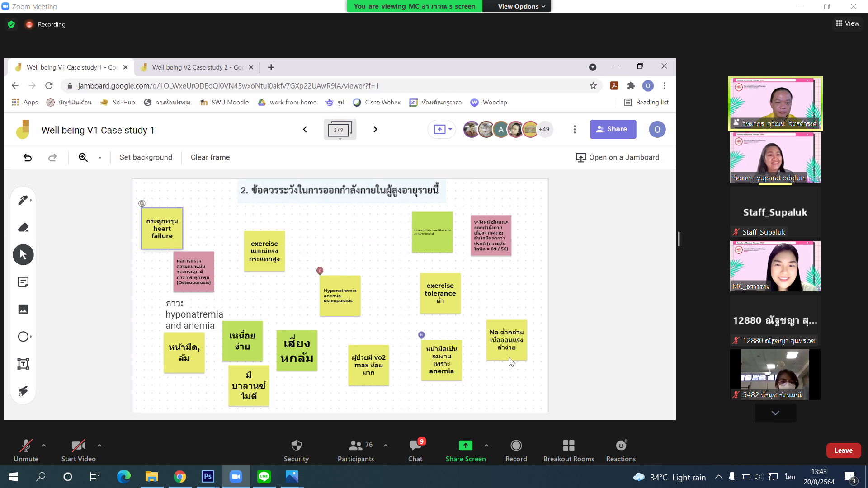Open the Chat panel in Zoom
Image resolution: width=868 pixels, height=488 pixels.
point(415,450)
